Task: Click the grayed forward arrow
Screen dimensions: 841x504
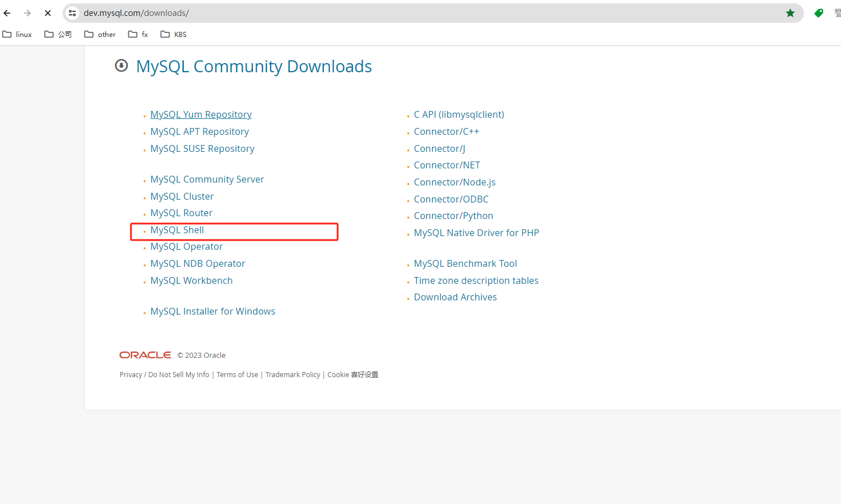Action: tap(27, 13)
